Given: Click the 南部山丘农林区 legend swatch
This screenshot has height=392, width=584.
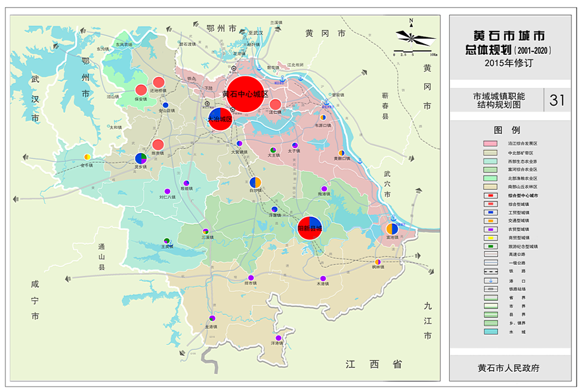Looking at the screenshot, I should (490, 187).
